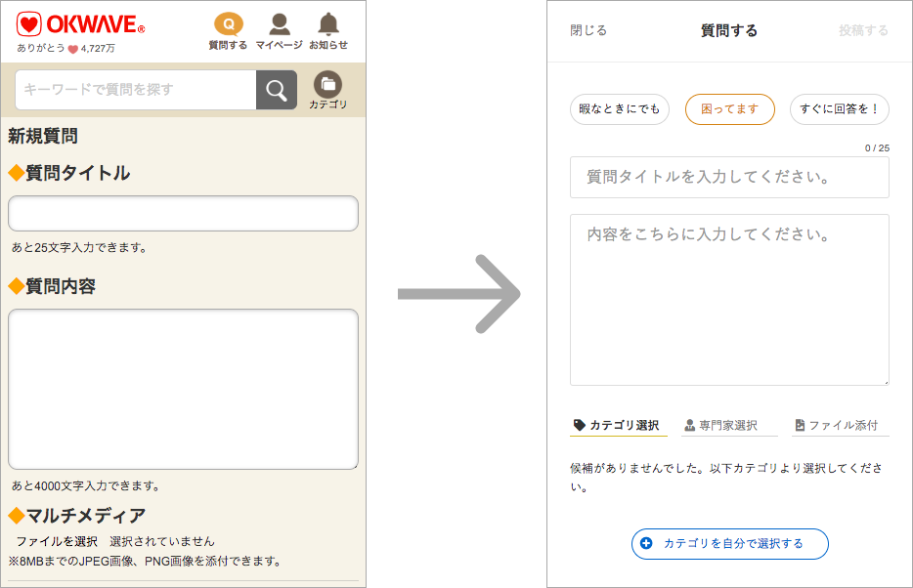Viewport: 913px width, 588px height.
Task: Open the カテゴリ folder icon
Action: pos(328,86)
